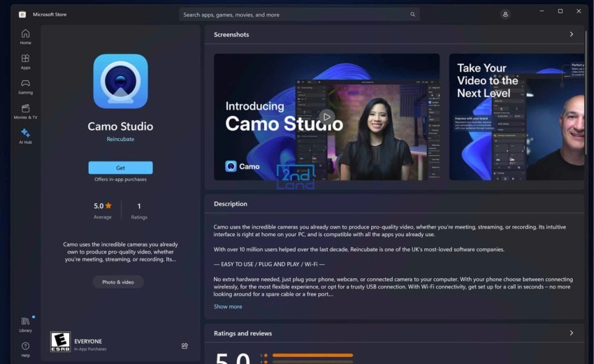Click the user profile account icon
The width and height of the screenshot is (594, 364).
(505, 14)
